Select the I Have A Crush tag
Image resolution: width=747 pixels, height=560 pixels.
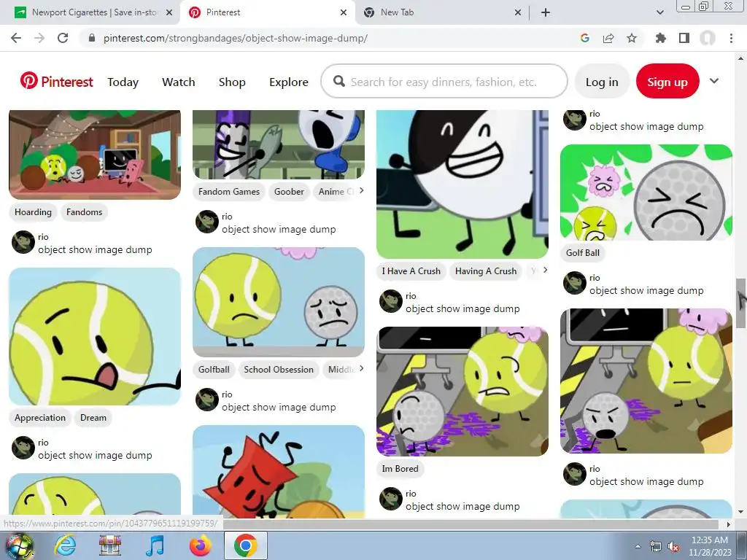[x=411, y=271]
